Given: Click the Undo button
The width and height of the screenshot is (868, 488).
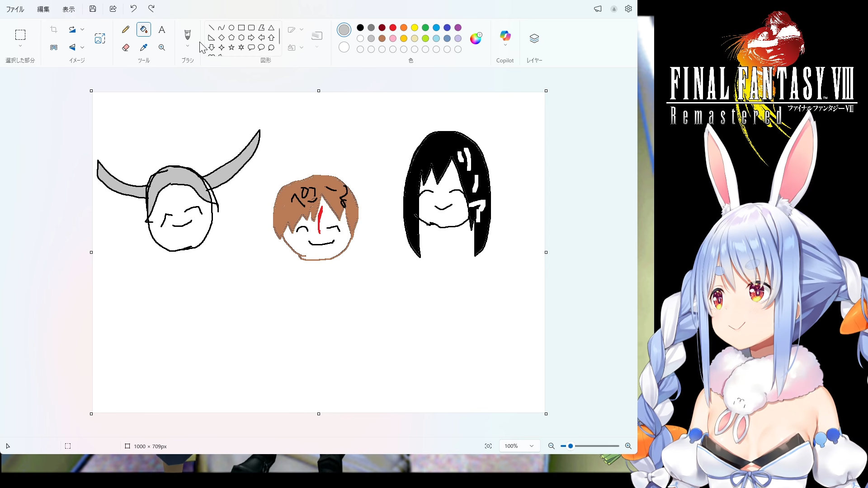Looking at the screenshot, I should 133,9.
